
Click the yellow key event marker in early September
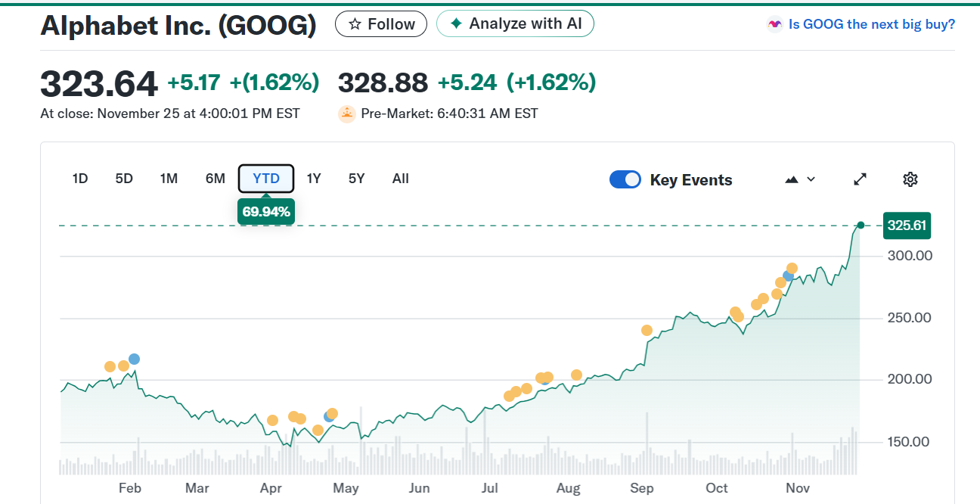coord(647,330)
